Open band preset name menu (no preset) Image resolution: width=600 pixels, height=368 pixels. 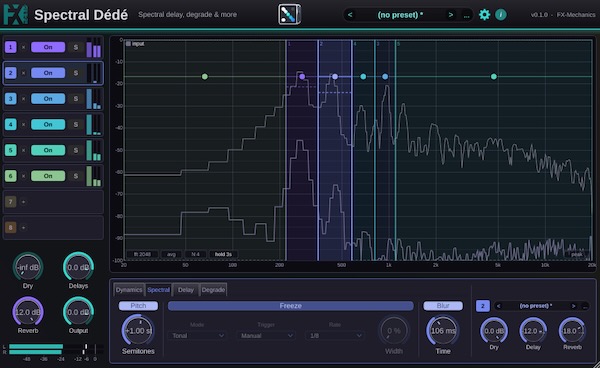click(535, 306)
